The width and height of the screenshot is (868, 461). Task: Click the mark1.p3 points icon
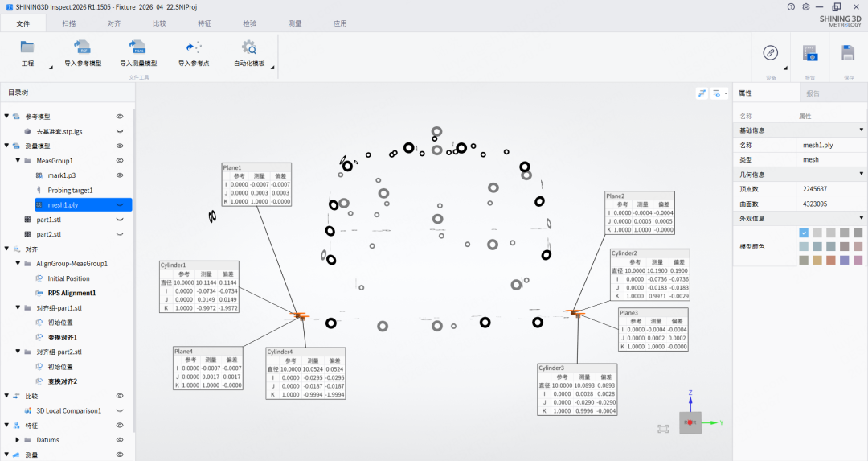coord(39,175)
